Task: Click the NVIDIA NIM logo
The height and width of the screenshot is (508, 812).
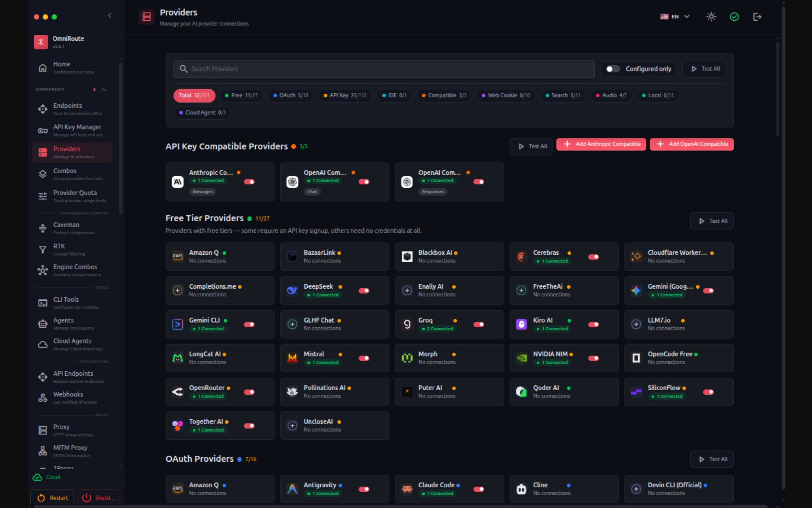Action: click(x=522, y=358)
